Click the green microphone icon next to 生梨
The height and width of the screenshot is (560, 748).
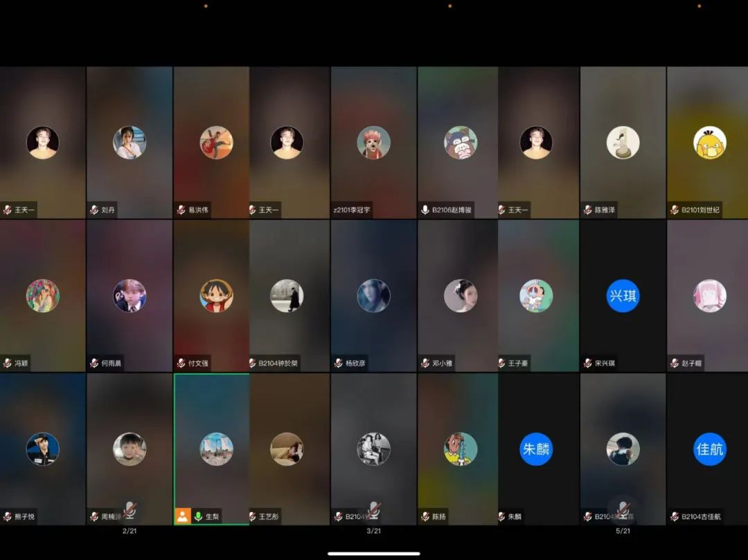point(198,516)
